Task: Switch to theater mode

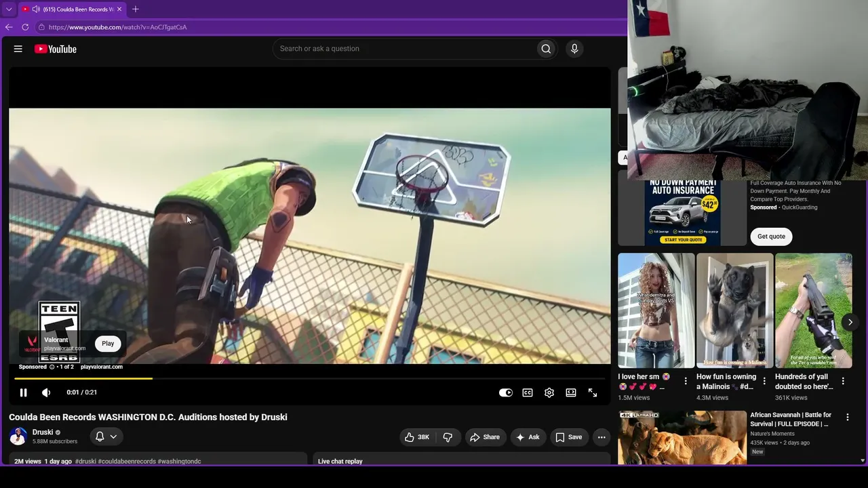Action: 571,392
